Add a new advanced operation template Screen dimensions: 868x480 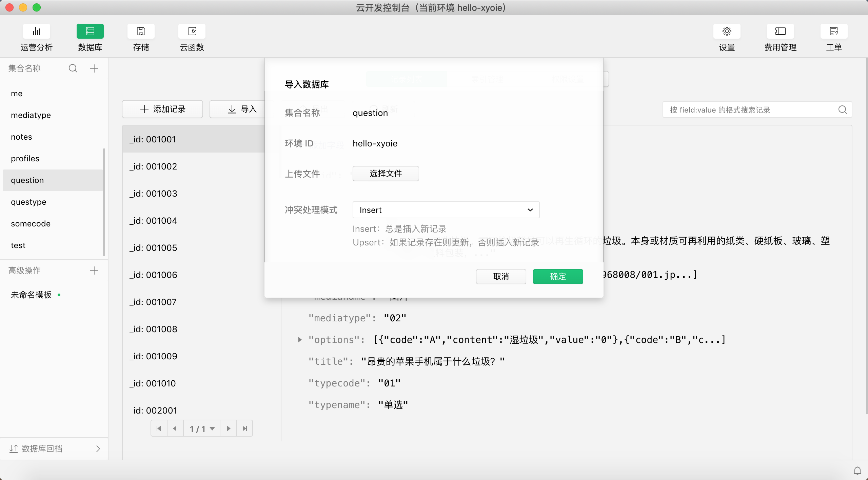coord(94,271)
